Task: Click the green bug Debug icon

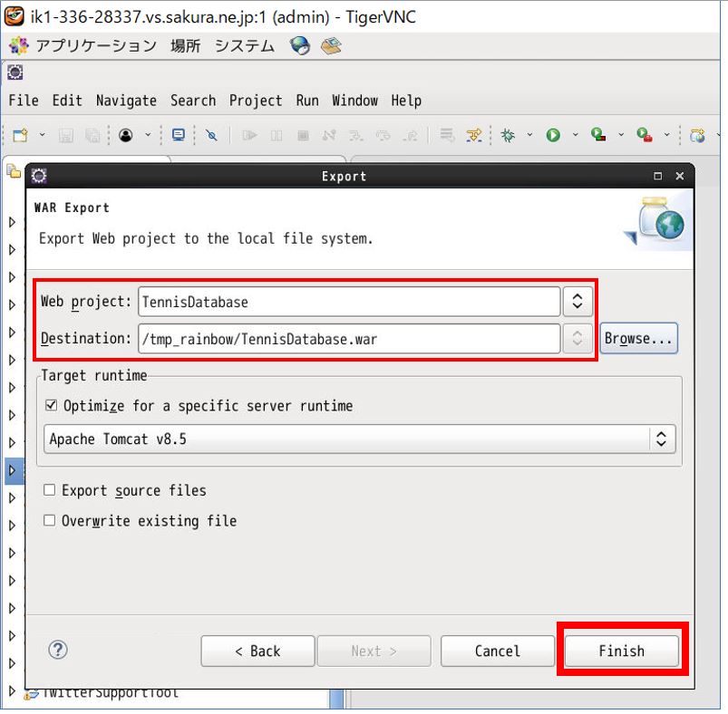Action: point(508,136)
